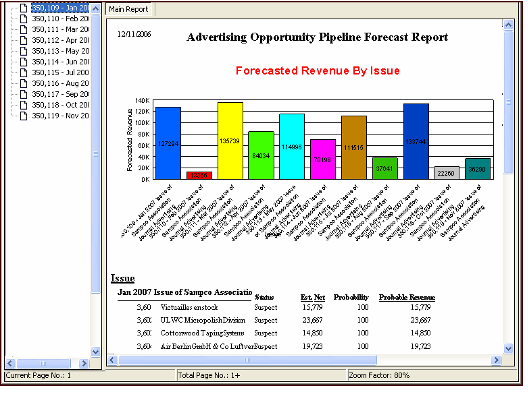528x396 pixels.
Task: Select the 350,113 - May tree entry
Action: pos(60,51)
